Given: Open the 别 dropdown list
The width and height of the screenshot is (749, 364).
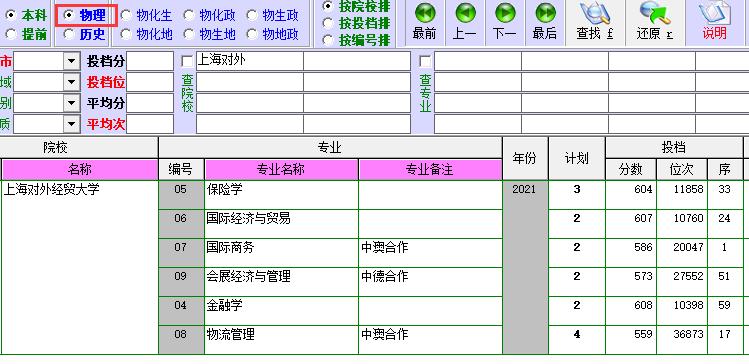Looking at the screenshot, I should tap(72, 103).
